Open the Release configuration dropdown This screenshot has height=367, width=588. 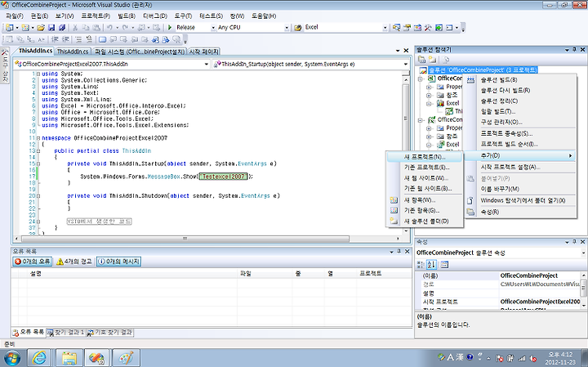(213, 28)
